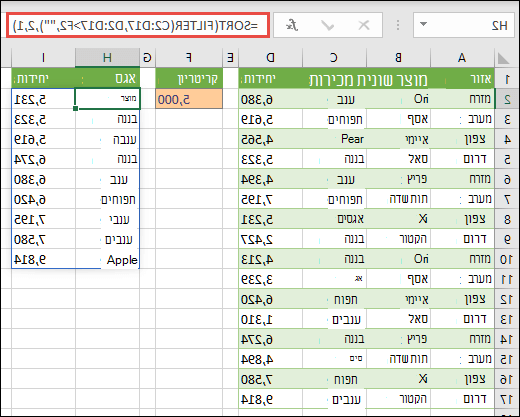Select highlighted column H header
Screen dimensions: 520x417
pyautogui.click(x=107, y=58)
